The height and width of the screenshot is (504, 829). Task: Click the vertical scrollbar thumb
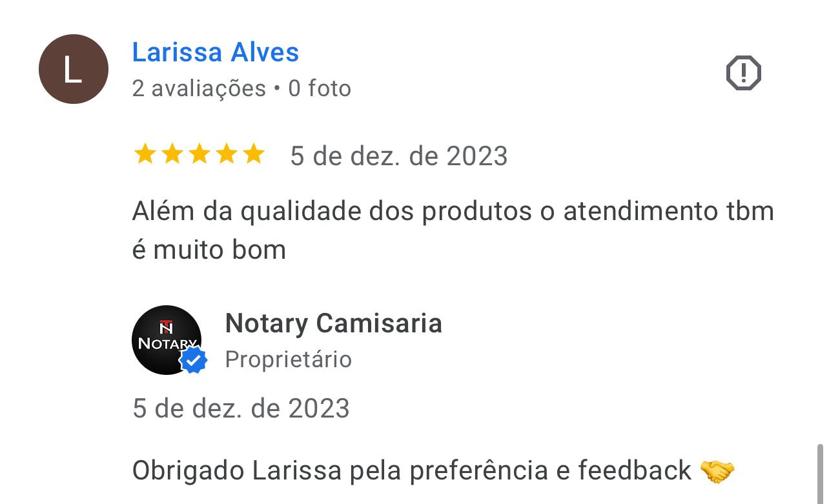820,474
